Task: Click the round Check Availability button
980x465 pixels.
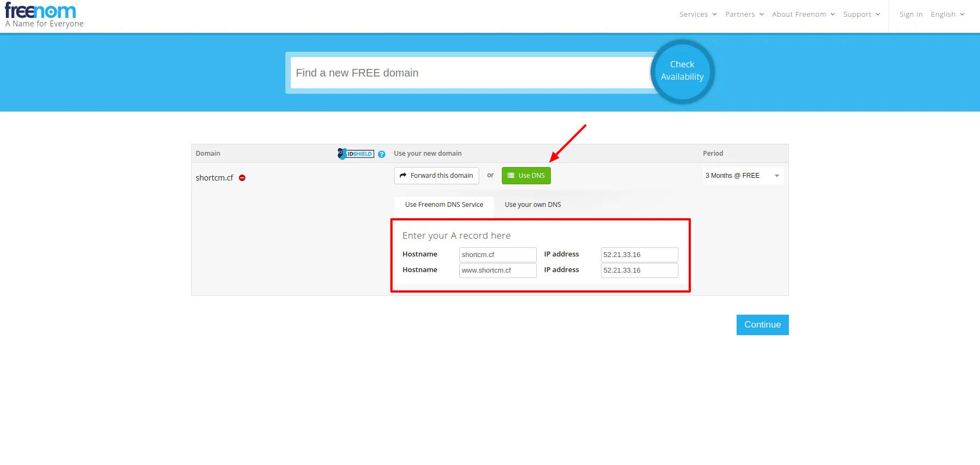Action: pos(682,71)
